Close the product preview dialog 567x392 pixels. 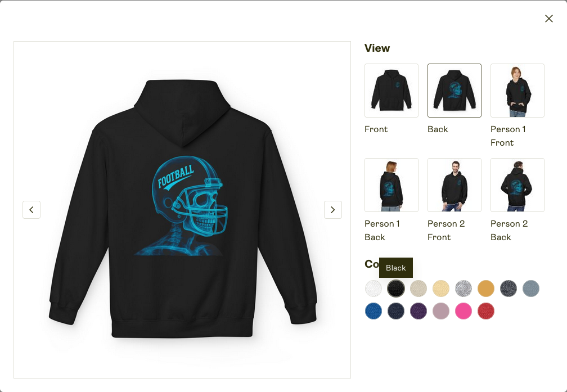[x=548, y=19]
